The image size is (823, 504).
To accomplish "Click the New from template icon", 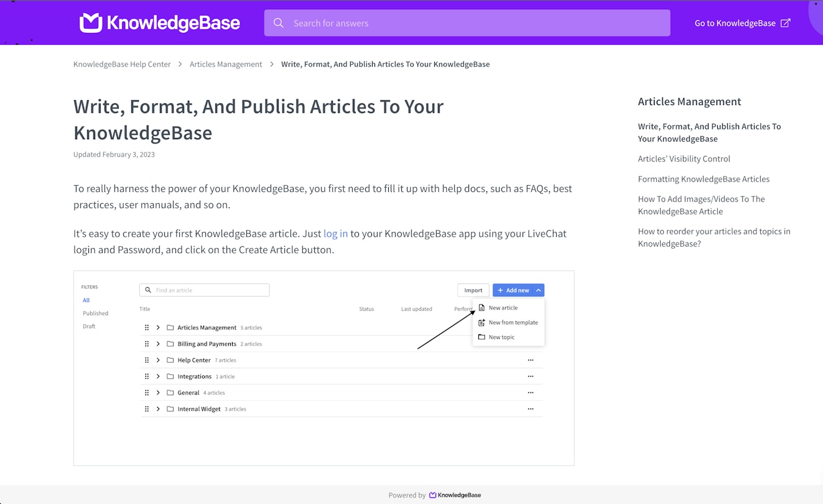I will pos(481,323).
